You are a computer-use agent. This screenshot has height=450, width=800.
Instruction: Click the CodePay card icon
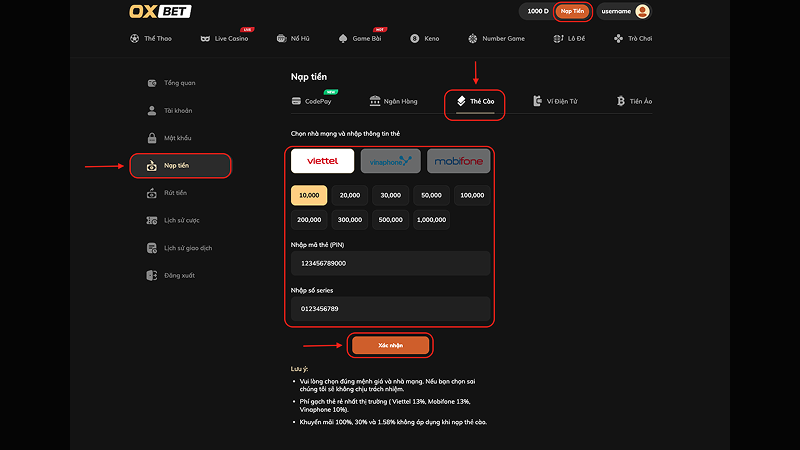pyautogui.click(x=296, y=101)
